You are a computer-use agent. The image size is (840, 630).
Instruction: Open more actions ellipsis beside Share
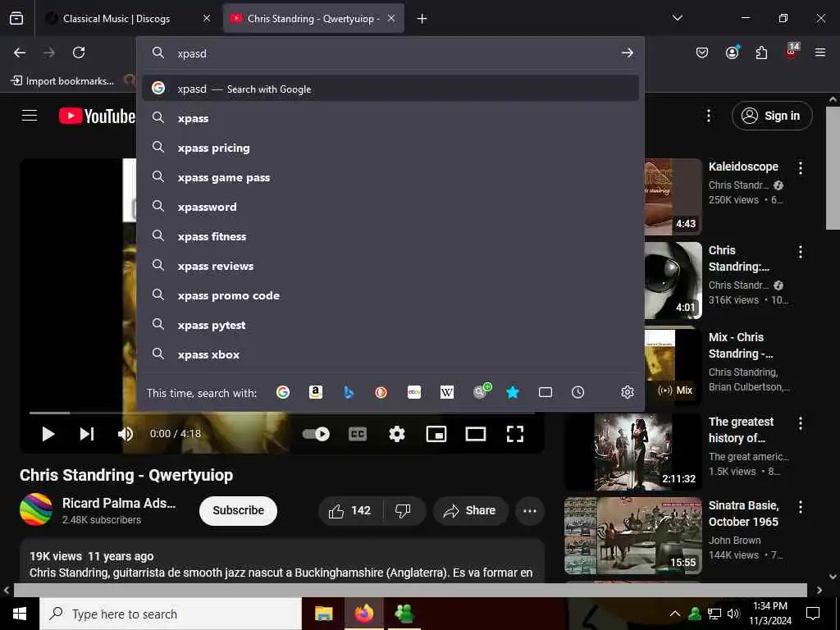tap(530, 510)
